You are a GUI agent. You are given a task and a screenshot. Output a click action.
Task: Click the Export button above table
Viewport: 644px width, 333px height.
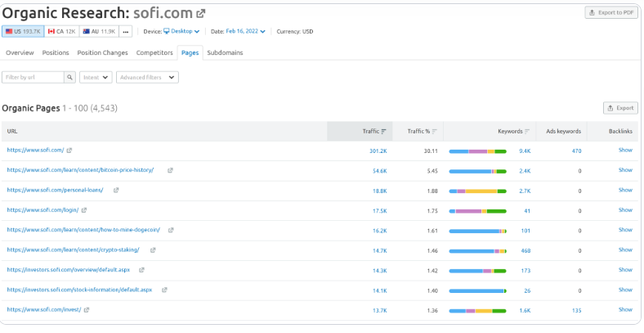click(x=620, y=108)
